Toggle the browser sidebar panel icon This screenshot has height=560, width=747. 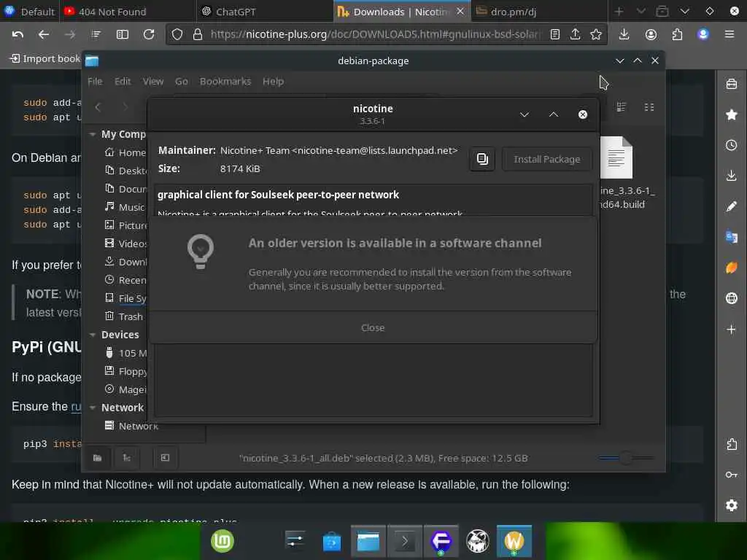point(123,34)
